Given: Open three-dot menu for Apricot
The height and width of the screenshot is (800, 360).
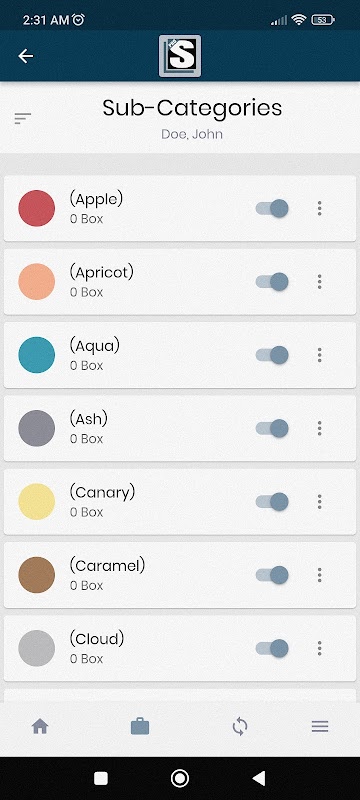Looking at the screenshot, I should [319, 282].
